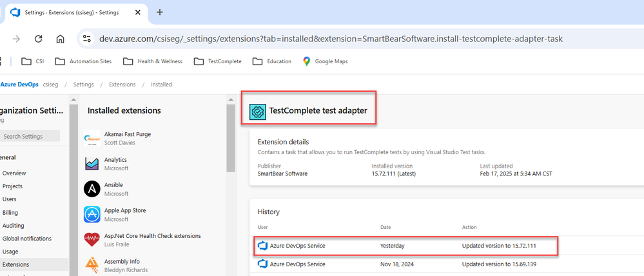This screenshot has width=644, height=276.
Task: Click the Extensions breadcrumb
Action: click(x=122, y=84)
